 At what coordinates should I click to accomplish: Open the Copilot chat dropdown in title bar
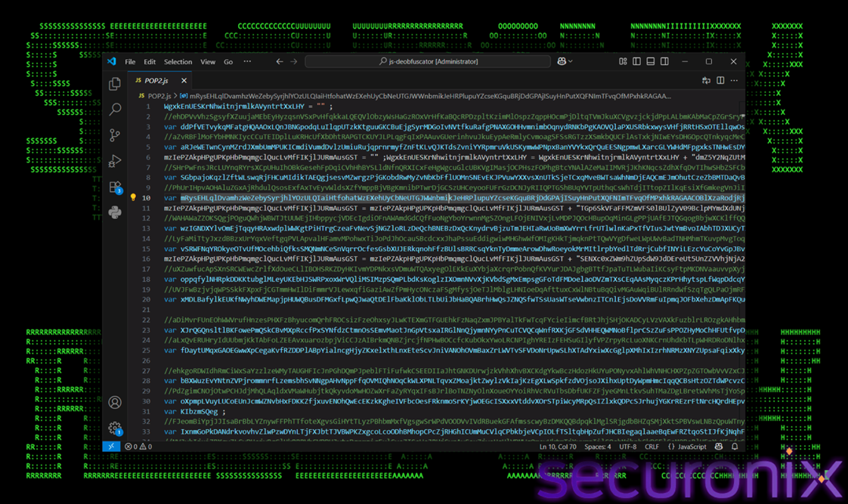coord(565,62)
